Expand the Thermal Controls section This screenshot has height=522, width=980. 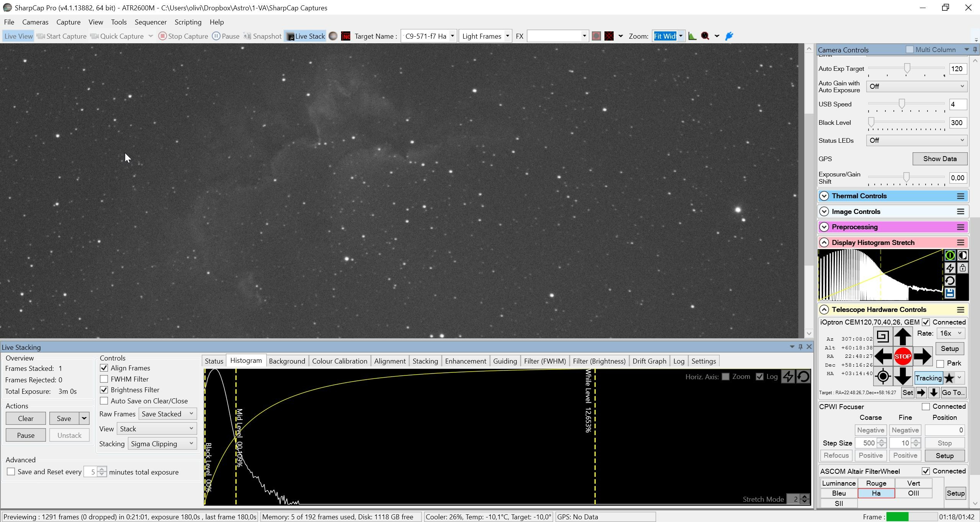click(824, 196)
